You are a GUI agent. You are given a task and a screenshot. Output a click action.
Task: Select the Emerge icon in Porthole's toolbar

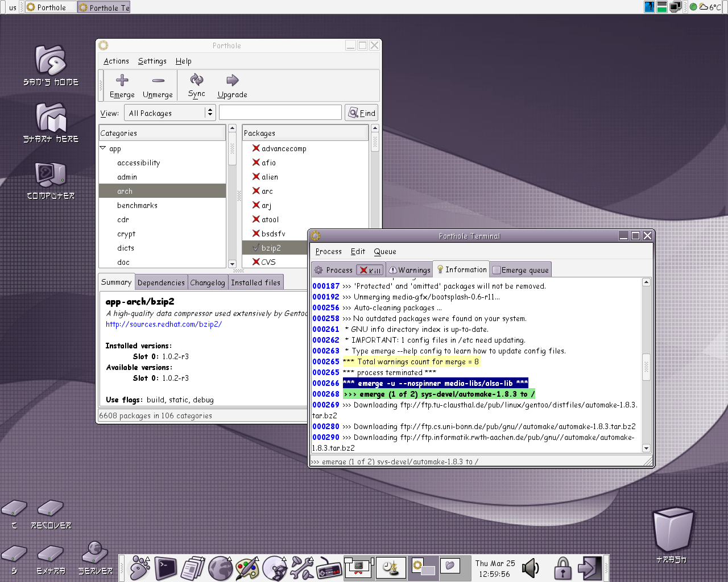(121, 85)
